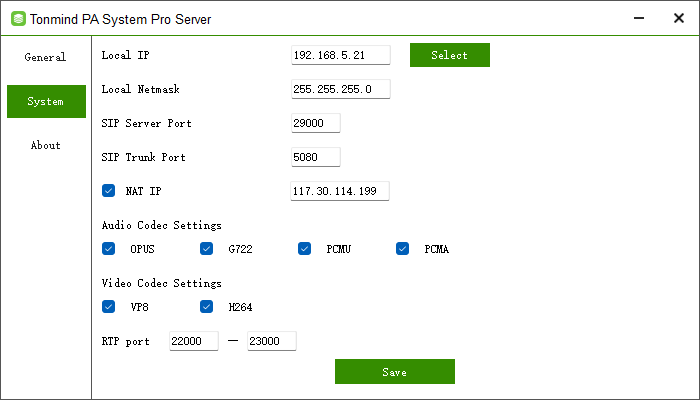
Task: Toggle the PCMU codec checkbox
Action: click(304, 249)
